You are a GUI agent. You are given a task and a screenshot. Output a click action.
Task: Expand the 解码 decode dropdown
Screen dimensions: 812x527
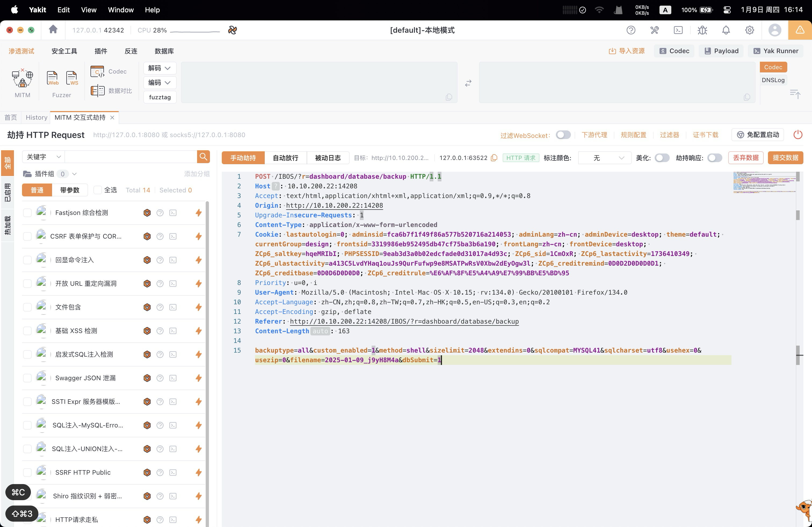(160, 68)
